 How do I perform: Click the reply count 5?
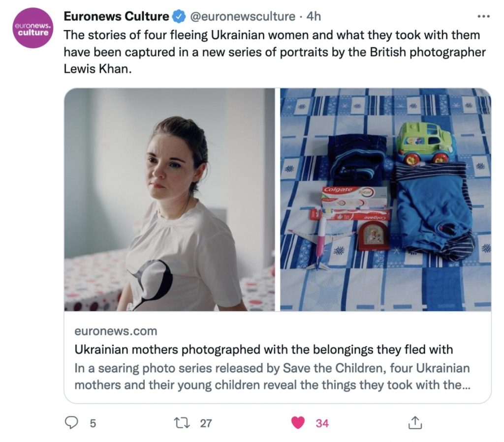(93, 423)
